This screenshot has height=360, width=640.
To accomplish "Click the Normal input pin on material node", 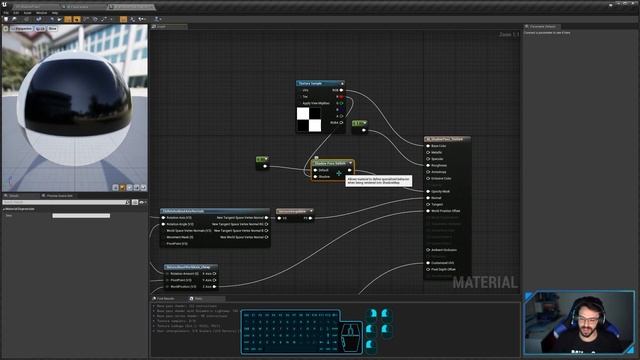I will tap(428, 198).
